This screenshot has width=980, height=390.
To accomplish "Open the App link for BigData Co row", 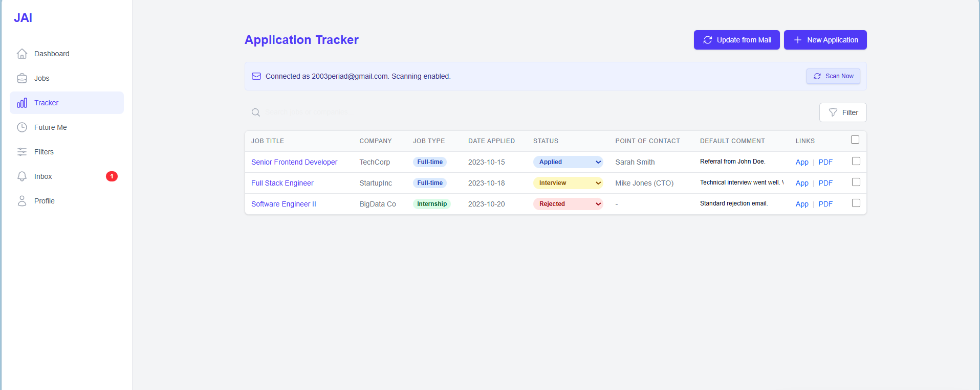I will click(x=802, y=204).
